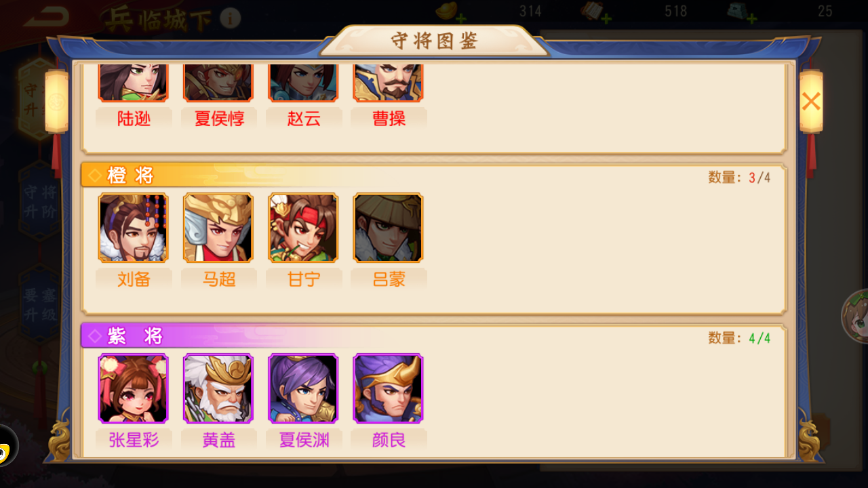
Task: Click the 夏侯惇 name label
Action: click(218, 119)
